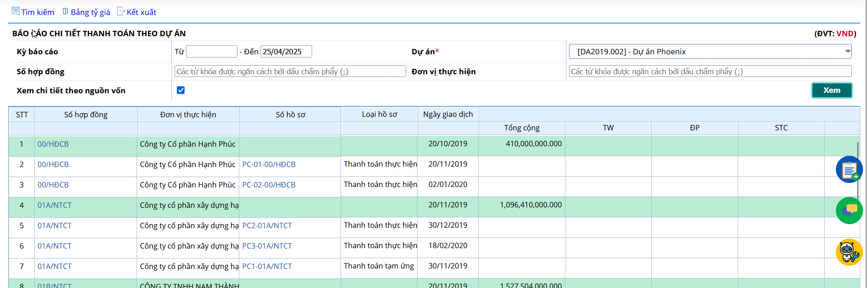868x288 pixels.
Task: Open contract 01A/NTCT in row 6
Action: 54,246
